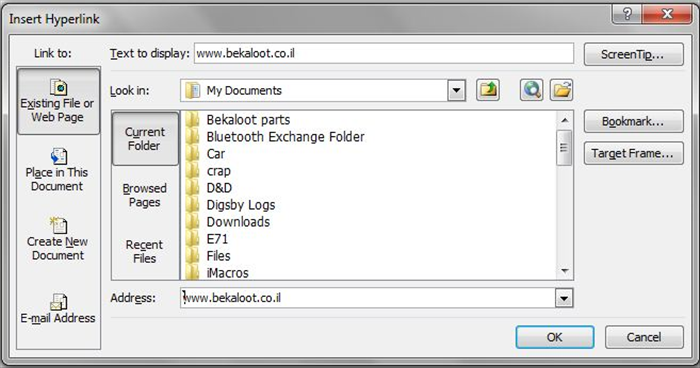Click inside the Address field
The width and height of the screenshot is (700, 368).
368,298
